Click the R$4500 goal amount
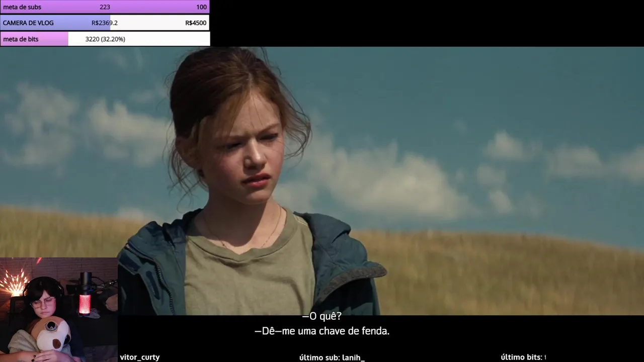The image size is (644, 362). coord(196,23)
